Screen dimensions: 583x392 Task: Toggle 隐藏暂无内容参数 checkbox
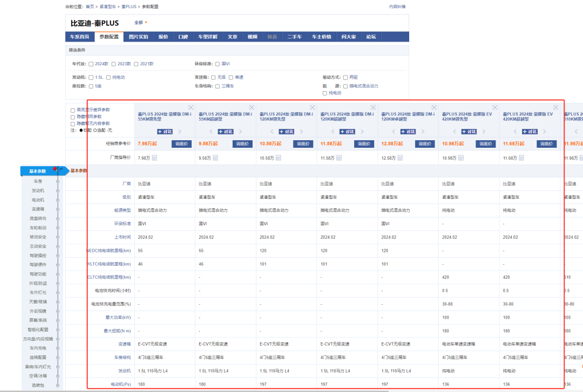[x=73, y=123]
